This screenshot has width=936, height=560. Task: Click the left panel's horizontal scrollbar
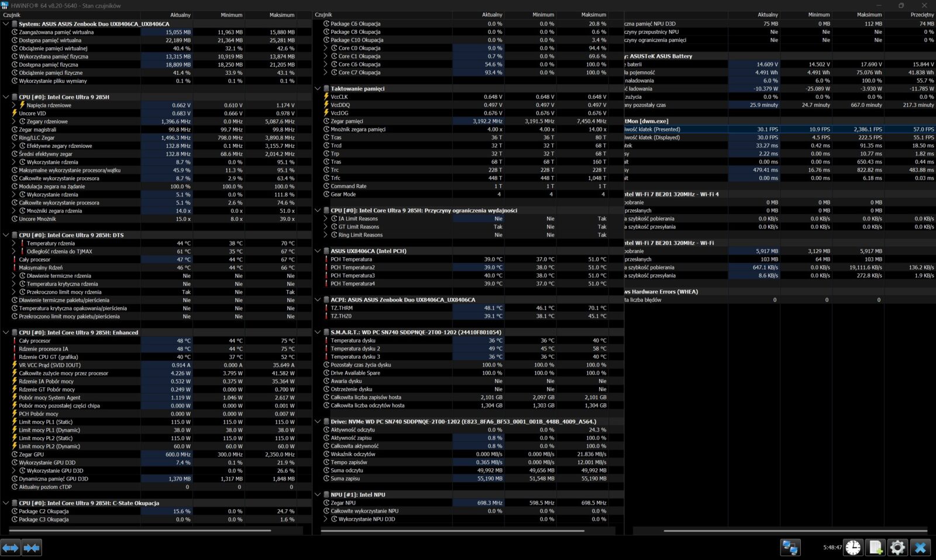140,531
